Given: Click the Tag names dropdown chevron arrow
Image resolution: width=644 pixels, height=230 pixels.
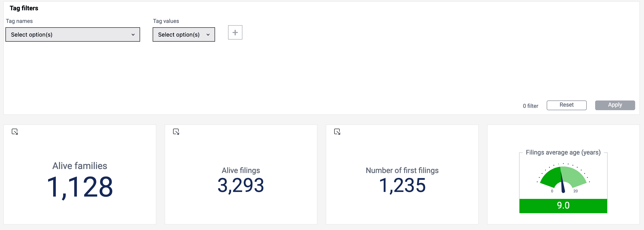Looking at the screenshot, I should point(133,35).
